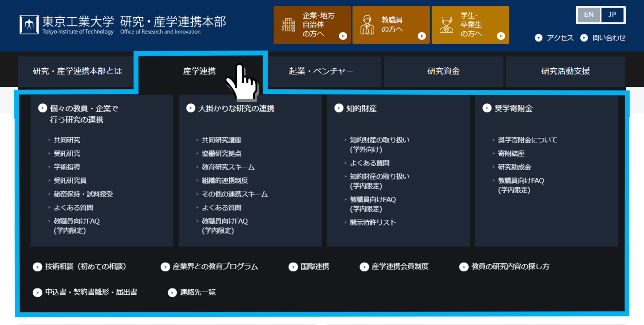Open the 連絡先一覧 link
The image size is (644, 325).
(x=198, y=292)
